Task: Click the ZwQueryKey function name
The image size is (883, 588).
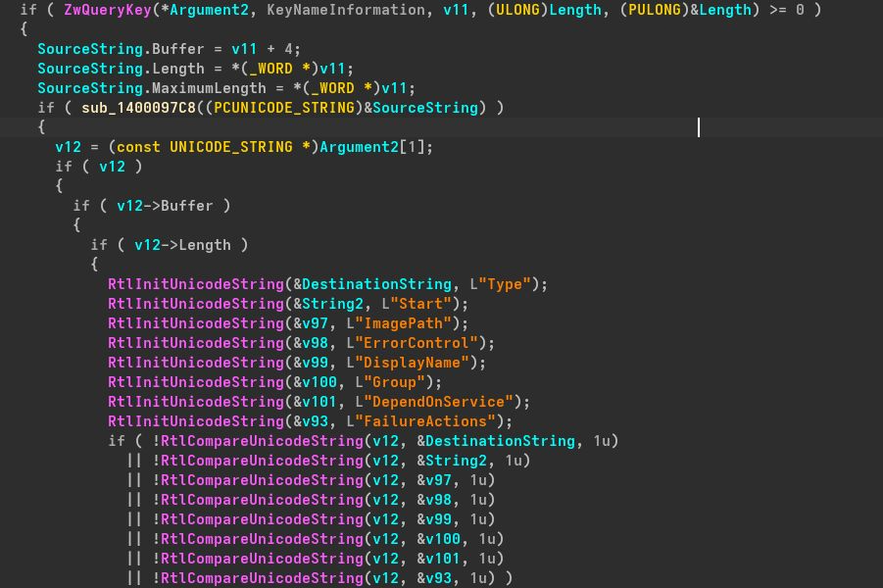Action: [108, 10]
